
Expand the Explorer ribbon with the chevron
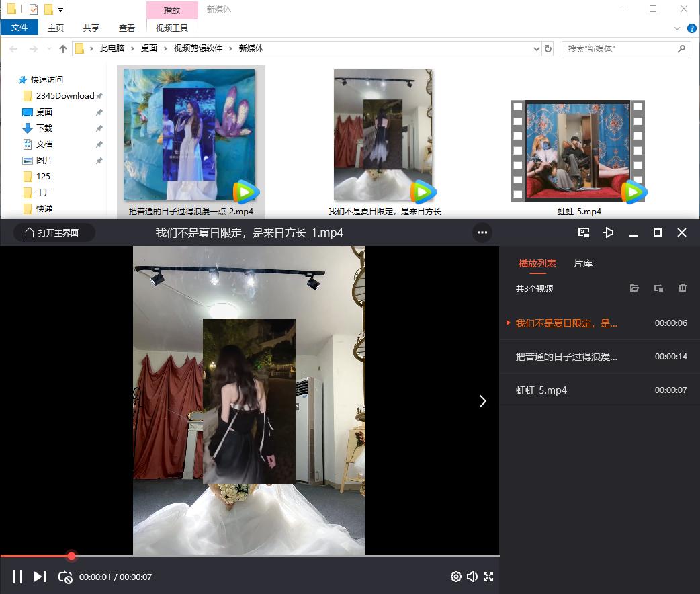click(x=676, y=28)
